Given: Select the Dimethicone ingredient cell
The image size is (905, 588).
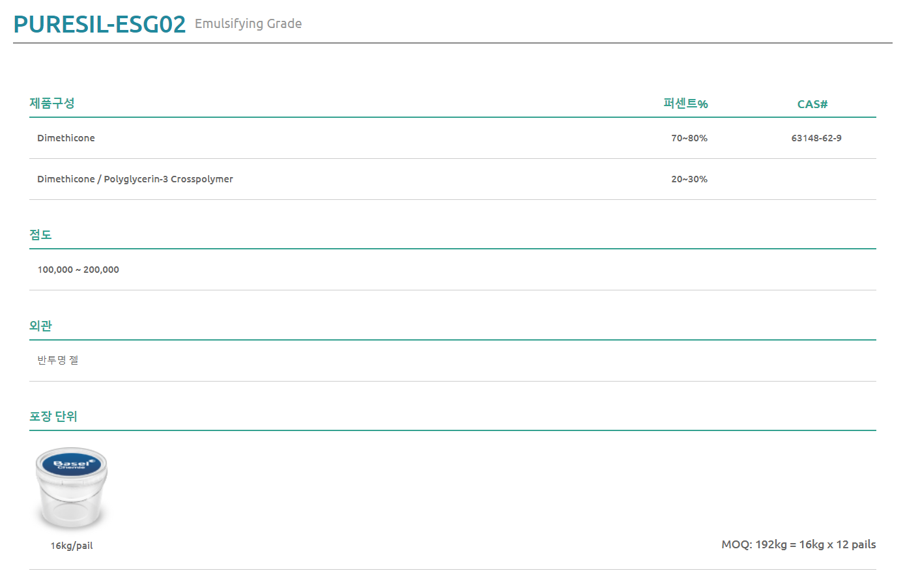Looking at the screenshot, I should coord(66,138).
